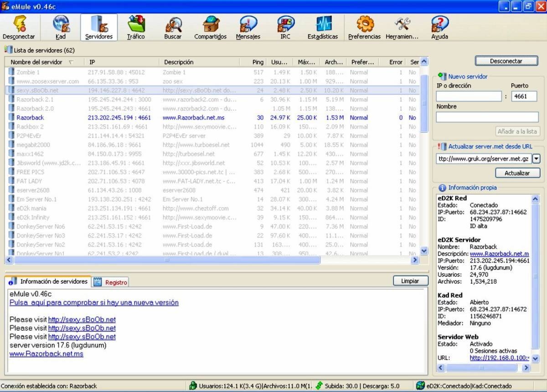Screen dimensions: 547x392
Task: Click the Actualizar button
Action: 517,173
